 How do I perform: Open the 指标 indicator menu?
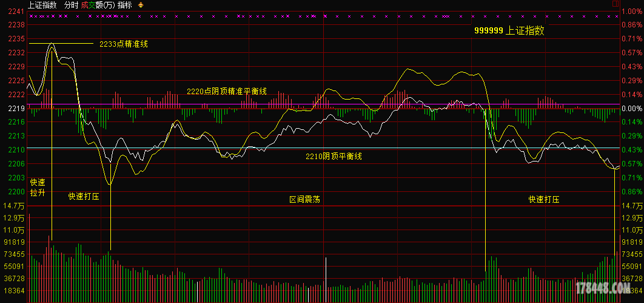click(125, 5)
